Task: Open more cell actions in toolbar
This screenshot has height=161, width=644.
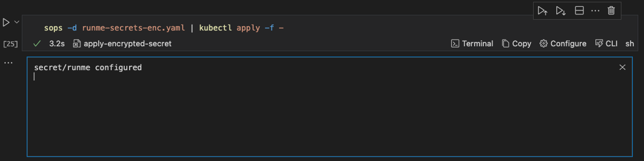Action: (x=595, y=11)
